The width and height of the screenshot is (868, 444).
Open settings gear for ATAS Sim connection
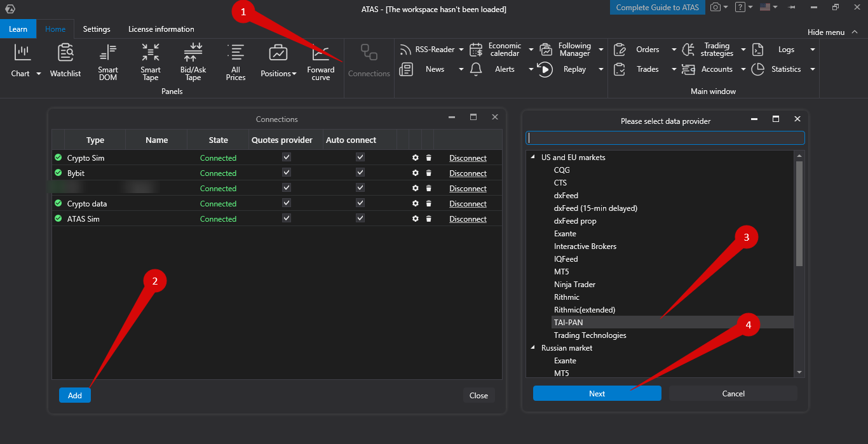416,219
